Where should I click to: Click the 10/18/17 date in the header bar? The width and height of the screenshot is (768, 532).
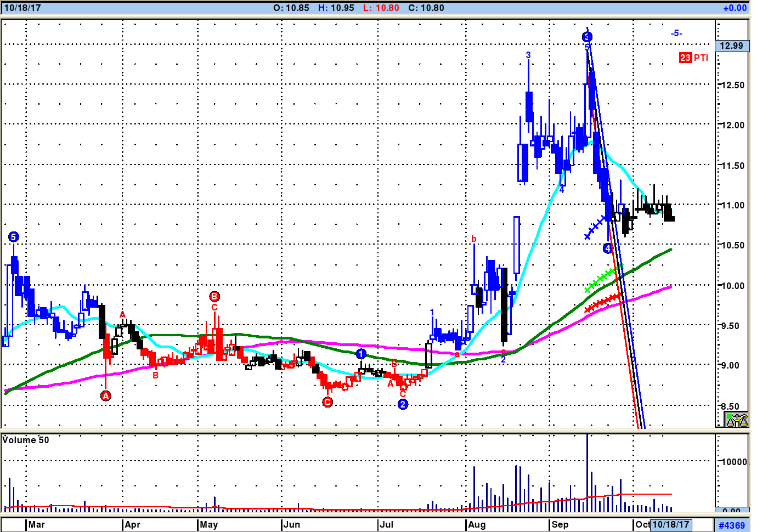tap(22, 8)
